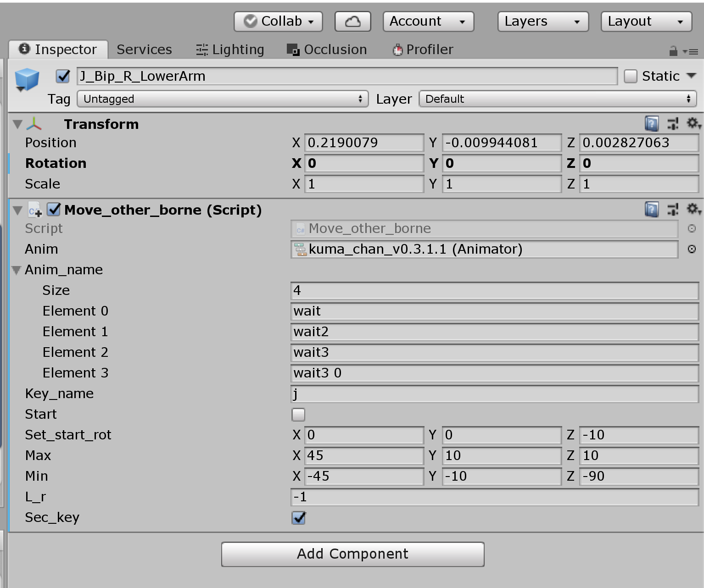Open the Layer dropdown showing Default

pos(557,99)
